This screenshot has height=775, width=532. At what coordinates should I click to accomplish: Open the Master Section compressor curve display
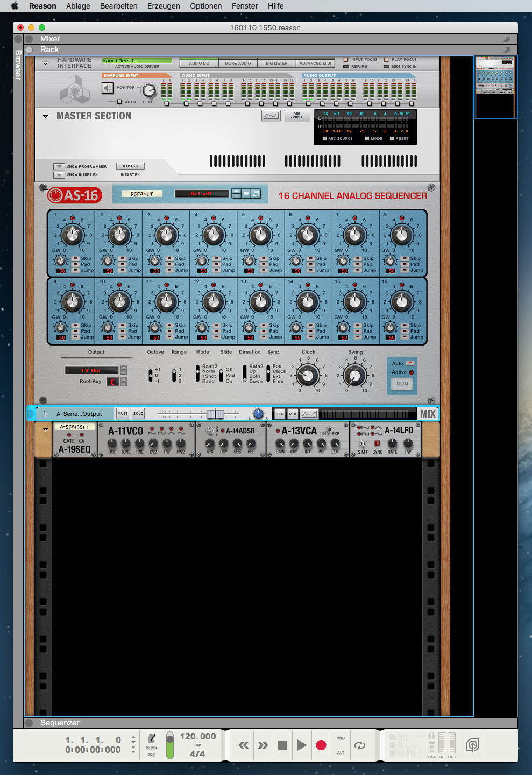271,115
